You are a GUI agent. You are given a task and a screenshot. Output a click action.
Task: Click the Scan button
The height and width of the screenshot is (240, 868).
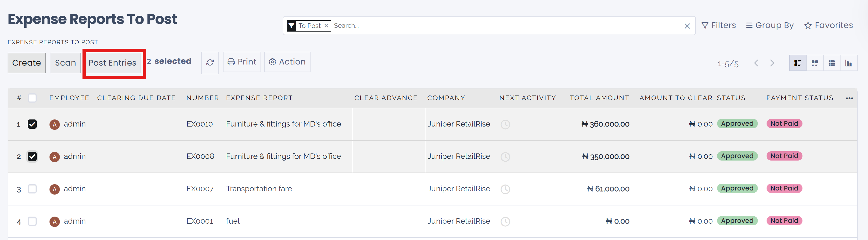[x=65, y=63]
